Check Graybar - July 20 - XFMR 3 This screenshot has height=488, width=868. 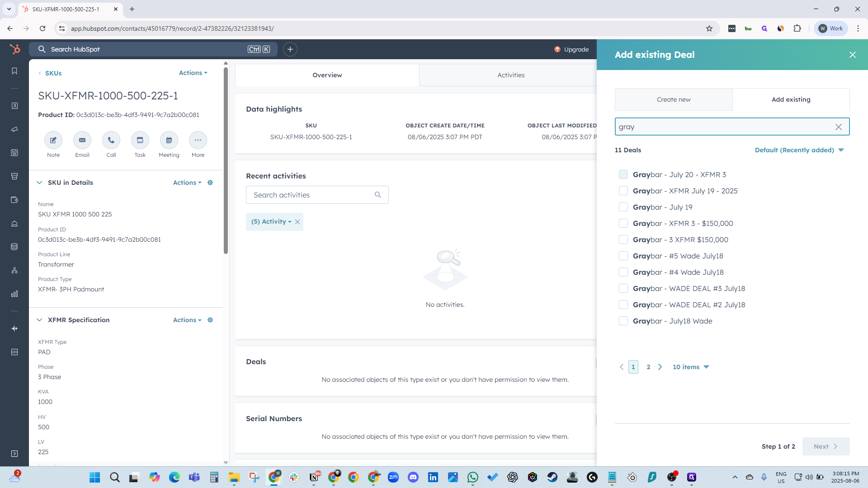(x=623, y=174)
